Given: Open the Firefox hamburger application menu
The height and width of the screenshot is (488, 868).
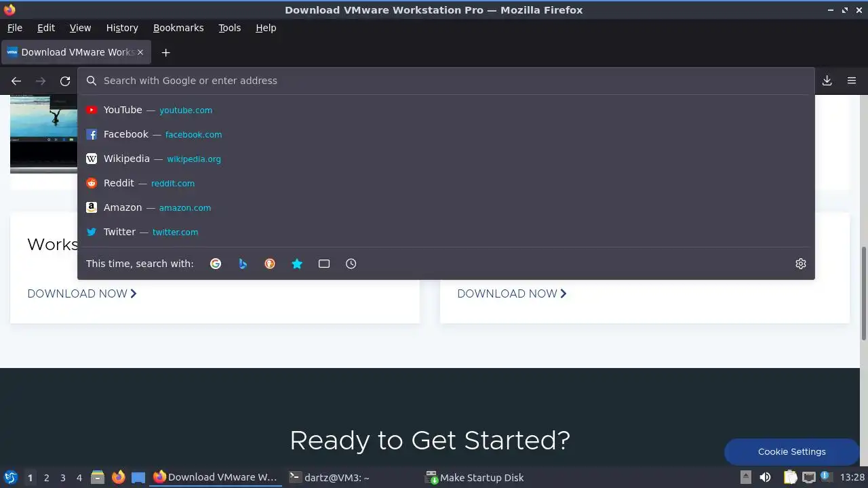Looking at the screenshot, I should tap(852, 81).
